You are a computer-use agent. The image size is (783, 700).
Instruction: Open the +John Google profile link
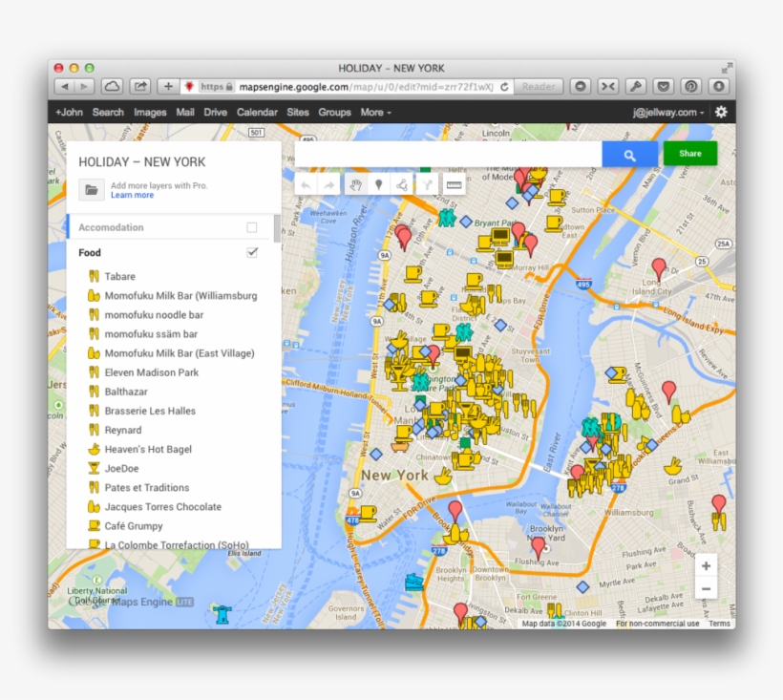[69, 113]
